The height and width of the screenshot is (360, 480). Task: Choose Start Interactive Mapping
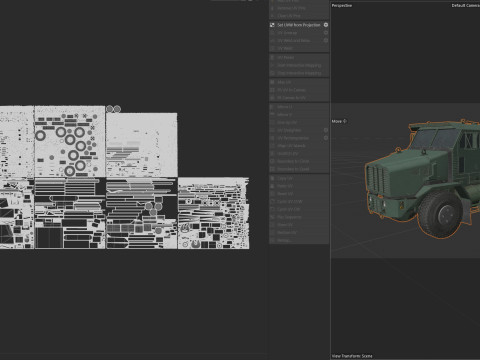[x=299, y=65]
